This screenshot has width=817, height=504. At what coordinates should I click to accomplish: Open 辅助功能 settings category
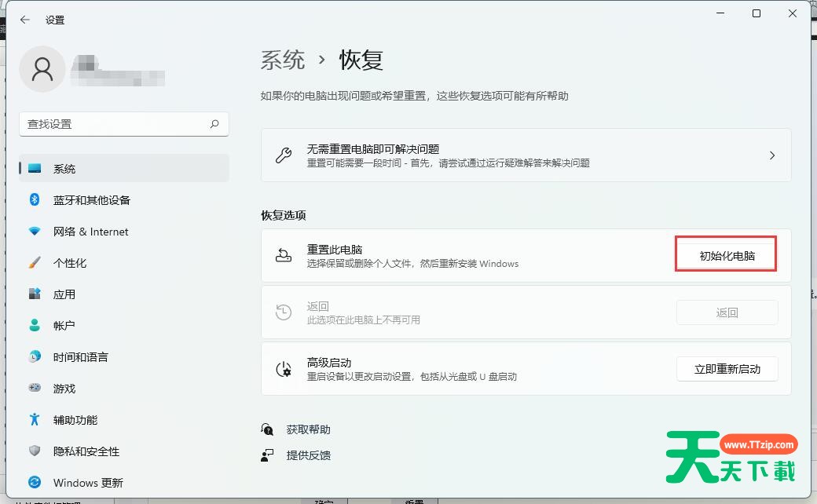pos(75,420)
